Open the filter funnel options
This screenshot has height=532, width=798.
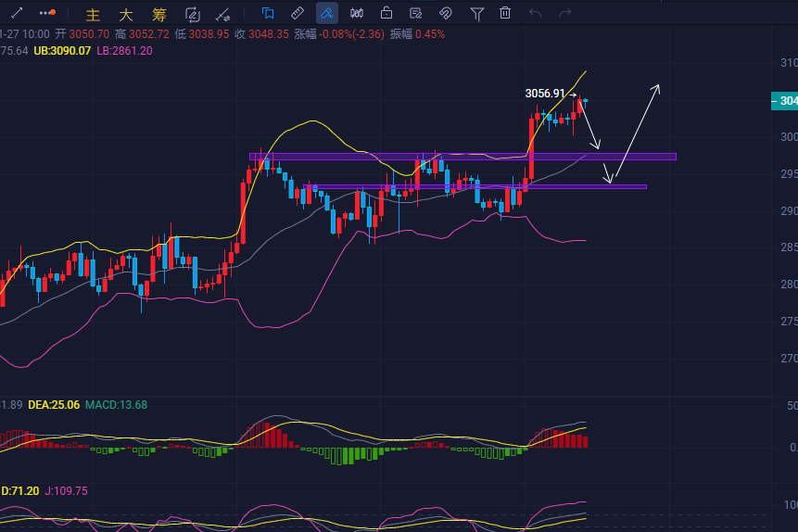(476, 13)
